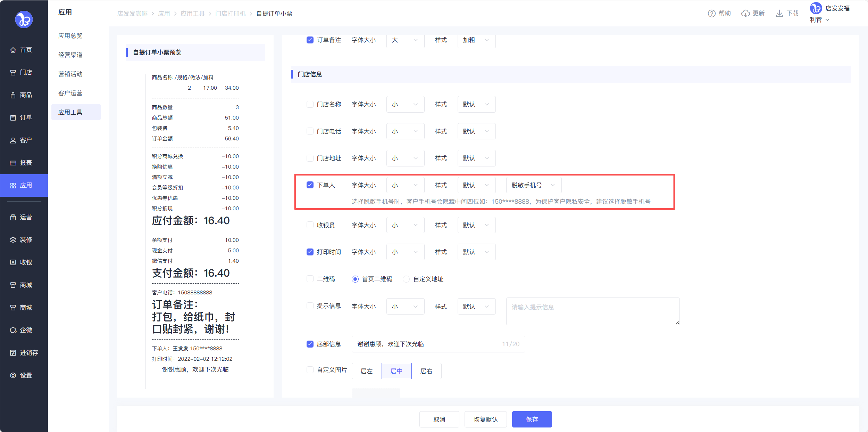The image size is (868, 432).
Task: Click the 更新 cloud update icon
Action: tap(745, 14)
